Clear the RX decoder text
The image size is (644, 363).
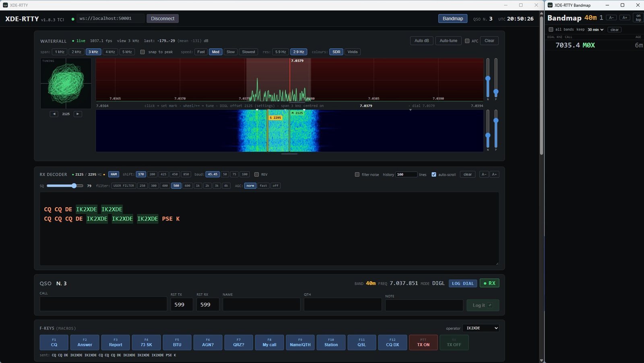tap(467, 174)
